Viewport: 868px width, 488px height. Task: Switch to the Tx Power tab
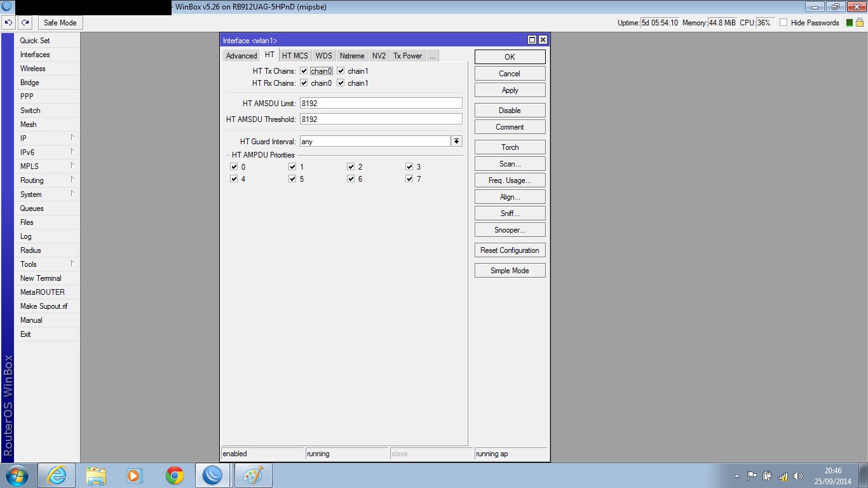tap(407, 56)
